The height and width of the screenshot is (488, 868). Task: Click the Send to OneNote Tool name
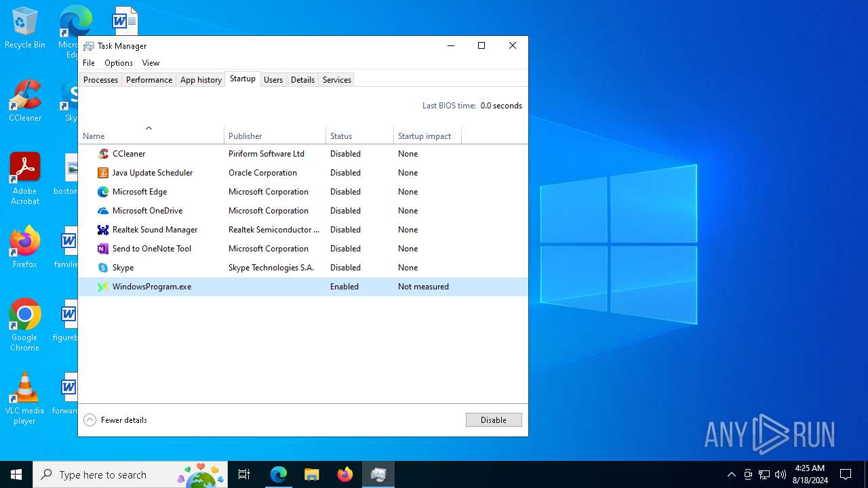coord(152,249)
